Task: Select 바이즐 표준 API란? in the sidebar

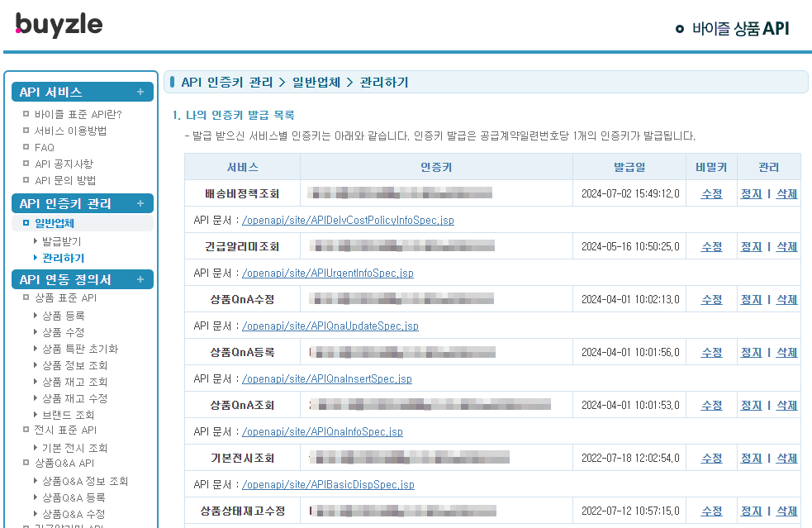Action: point(78,114)
